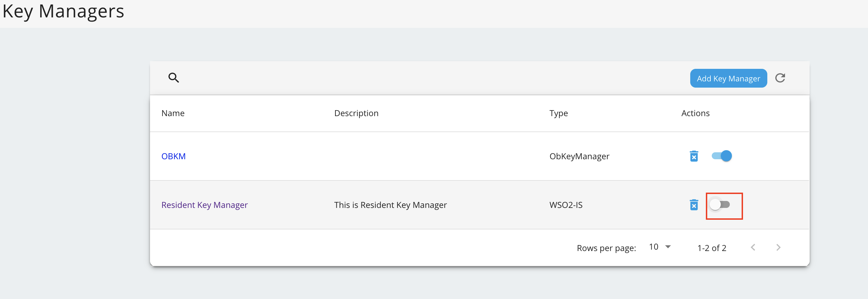The width and height of the screenshot is (868, 299).
Task: Open the Resident Key Manager link
Action: (x=205, y=205)
